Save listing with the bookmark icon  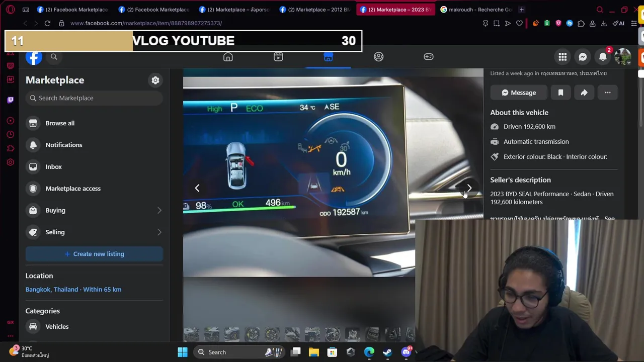560,93
